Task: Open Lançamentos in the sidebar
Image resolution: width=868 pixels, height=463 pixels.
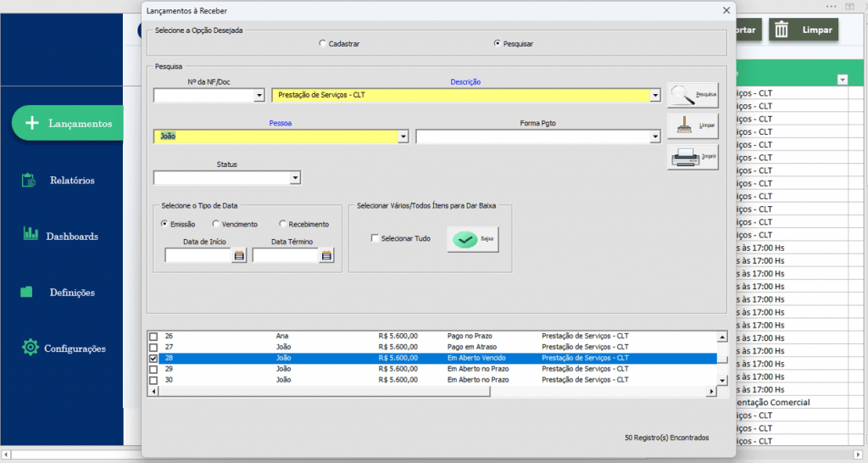Action: pyautogui.click(x=68, y=123)
